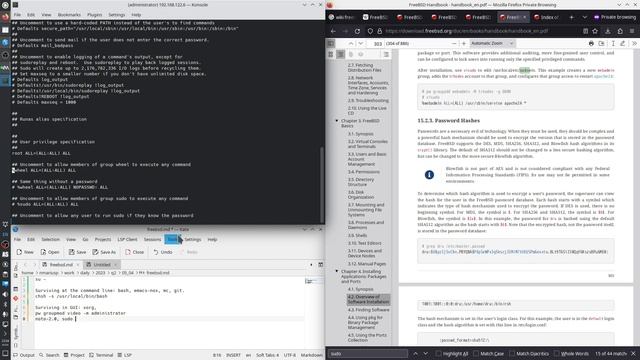640x360 pixels.
Task: Open Konsole Bookmarks menu
Action: coord(69,15)
